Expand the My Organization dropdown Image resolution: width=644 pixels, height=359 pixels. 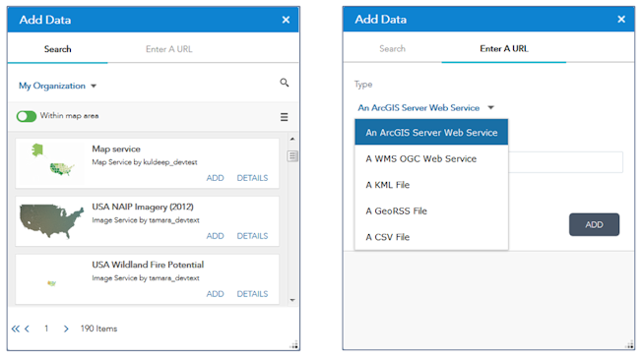point(57,86)
